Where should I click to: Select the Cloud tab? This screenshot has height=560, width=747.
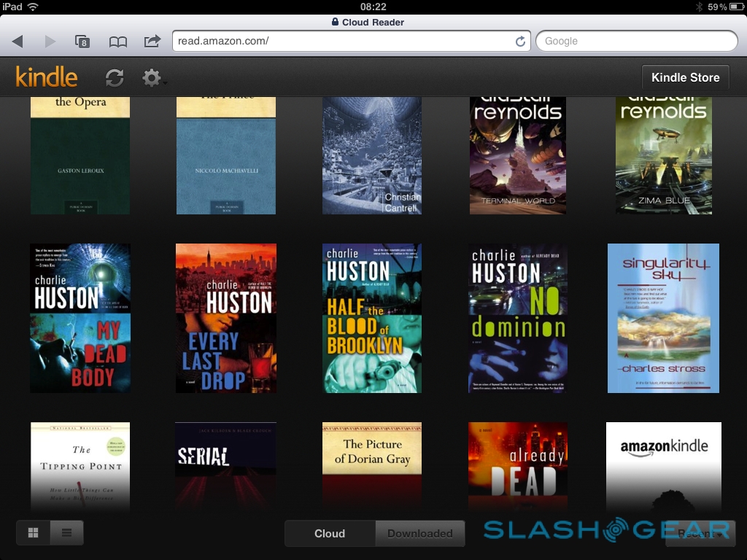pos(330,533)
